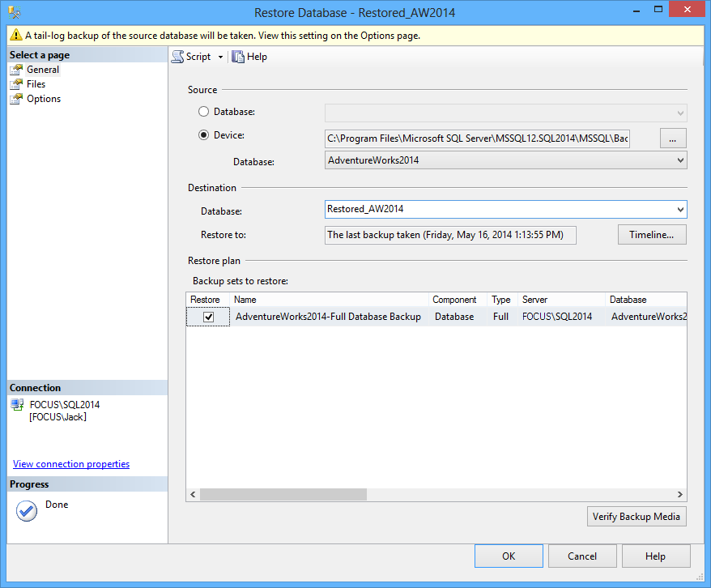
Task: Click the Cancel button
Action: [x=582, y=556]
